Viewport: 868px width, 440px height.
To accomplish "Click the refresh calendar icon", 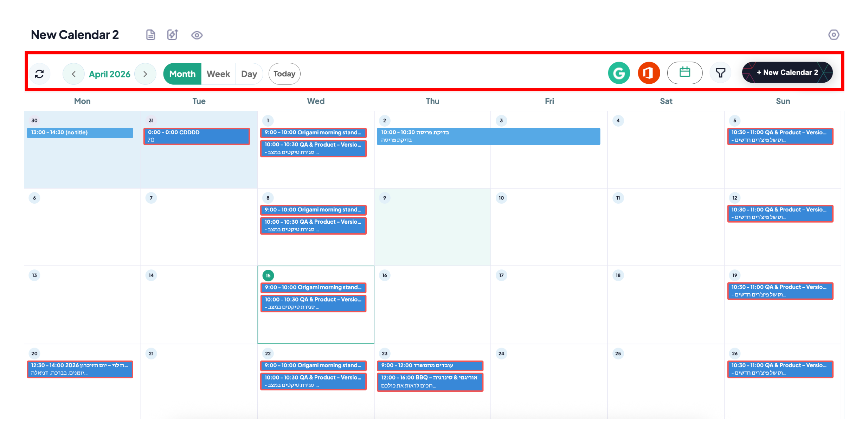I will click(x=39, y=74).
